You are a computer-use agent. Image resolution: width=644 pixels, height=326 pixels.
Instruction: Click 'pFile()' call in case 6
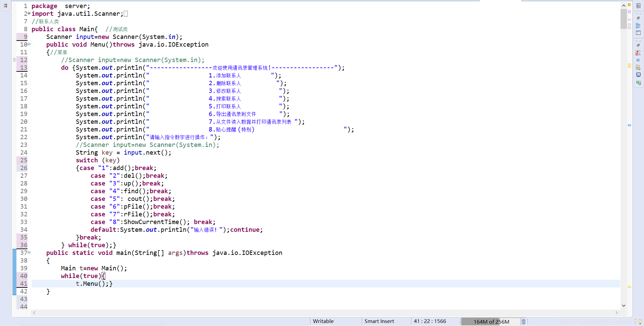[137, 207]
